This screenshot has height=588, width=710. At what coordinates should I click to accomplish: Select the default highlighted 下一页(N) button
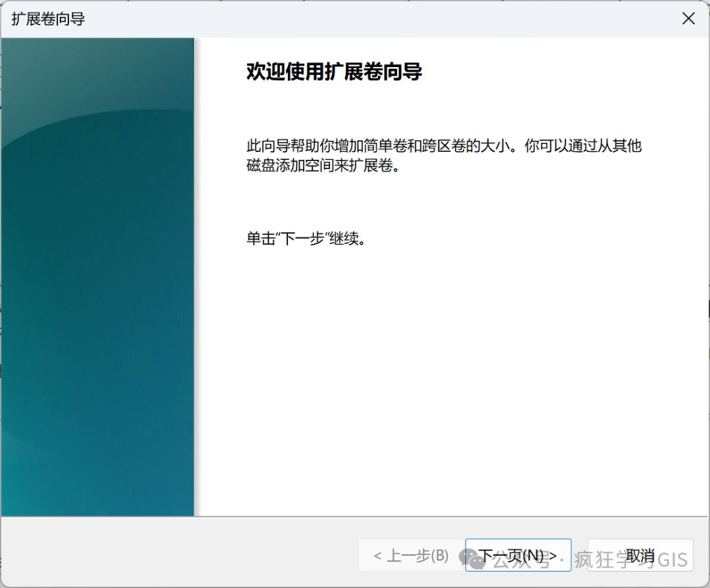point(518,554)
